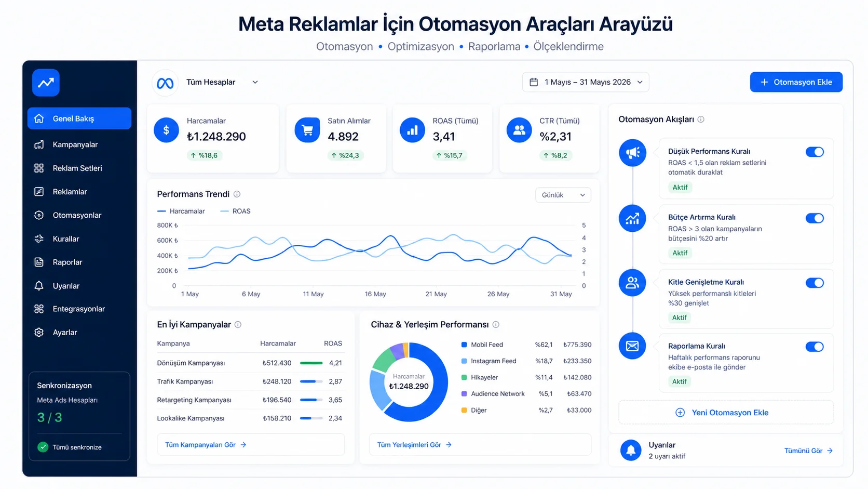Click the Trafik Kampanyası row name
This screenshot has width=868, height=489.
tap(185, 381)
